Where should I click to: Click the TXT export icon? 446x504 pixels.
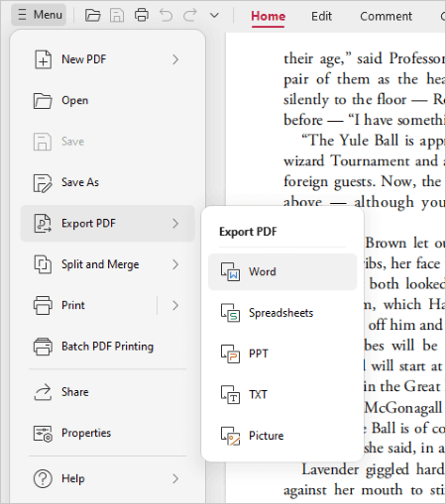pos(230,395)
